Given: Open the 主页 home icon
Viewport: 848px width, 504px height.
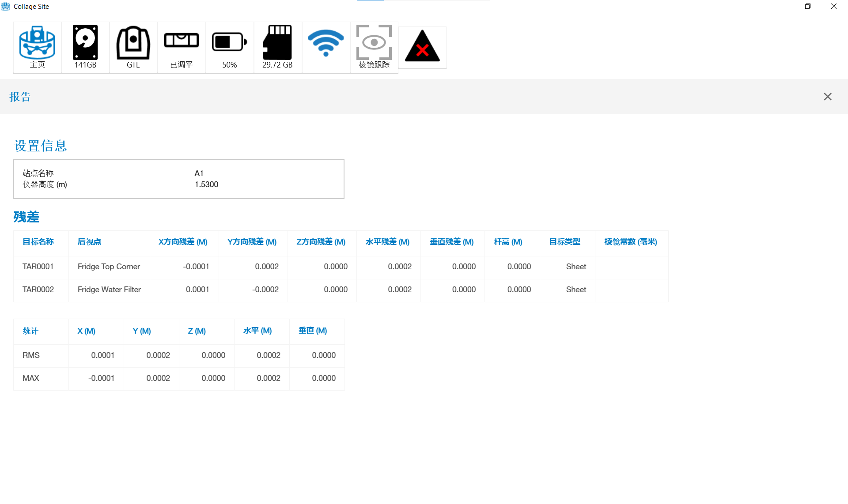Looking at the screenshot, I should 37,47.
